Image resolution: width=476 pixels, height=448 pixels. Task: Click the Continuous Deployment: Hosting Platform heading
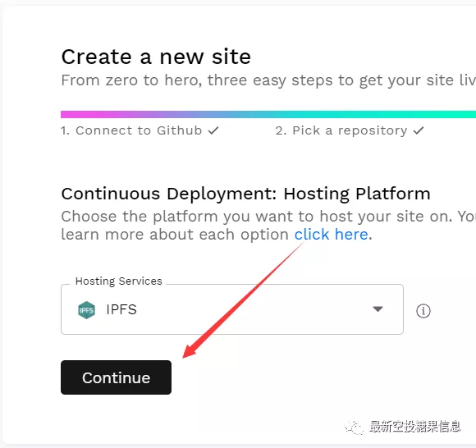[x=246, y=194]
